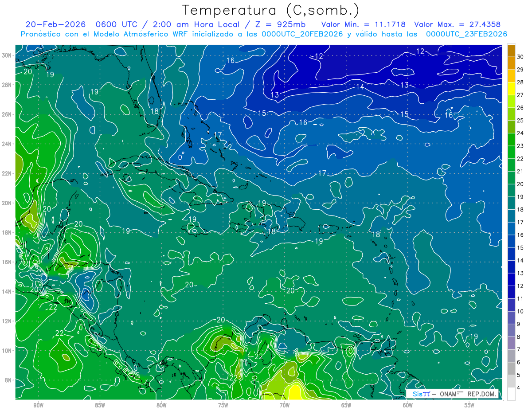Click the '85W' longitude axis label

(100, 405)
